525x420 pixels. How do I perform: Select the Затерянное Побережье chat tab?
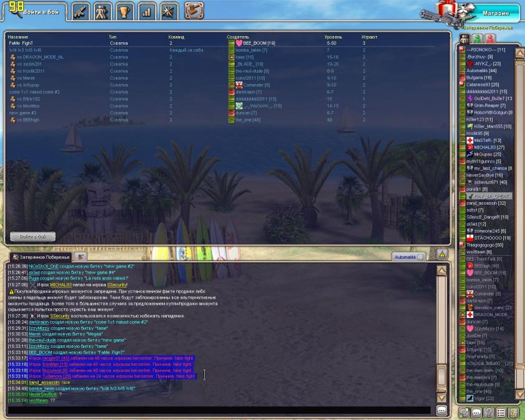point(40,257)
